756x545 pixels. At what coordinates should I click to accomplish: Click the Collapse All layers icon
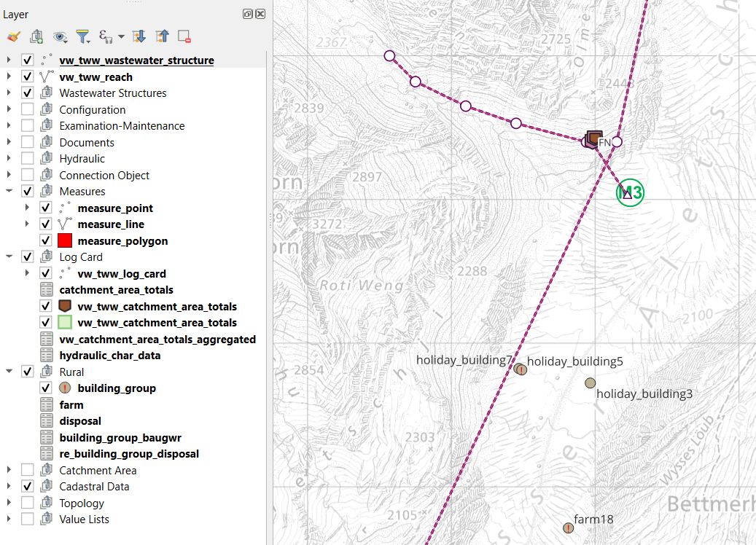pyautogui.click(x=161, y=36)
